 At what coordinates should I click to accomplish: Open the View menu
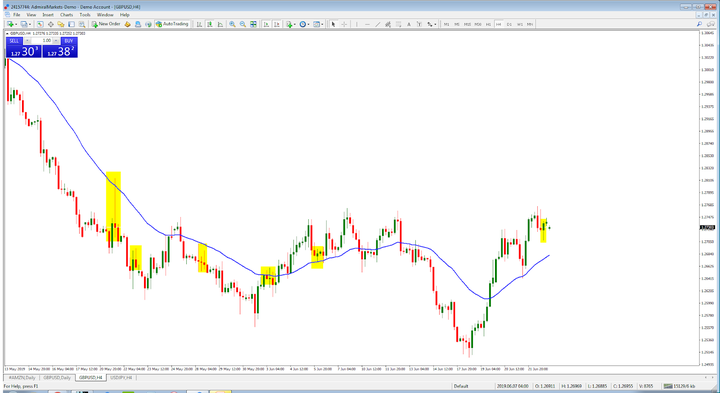click(x=31, y=15)
